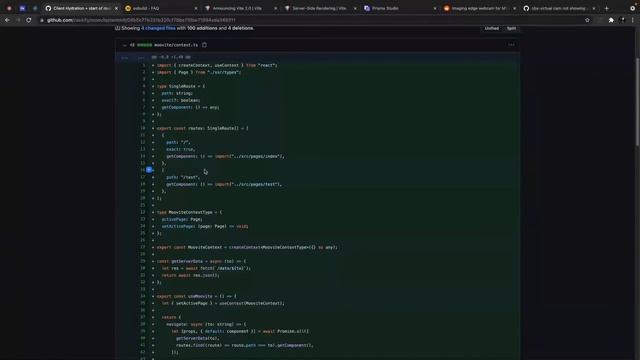Switch to the Server-Side Rendering Vite tab
The image size is (640, 360).
coord(320,8)
